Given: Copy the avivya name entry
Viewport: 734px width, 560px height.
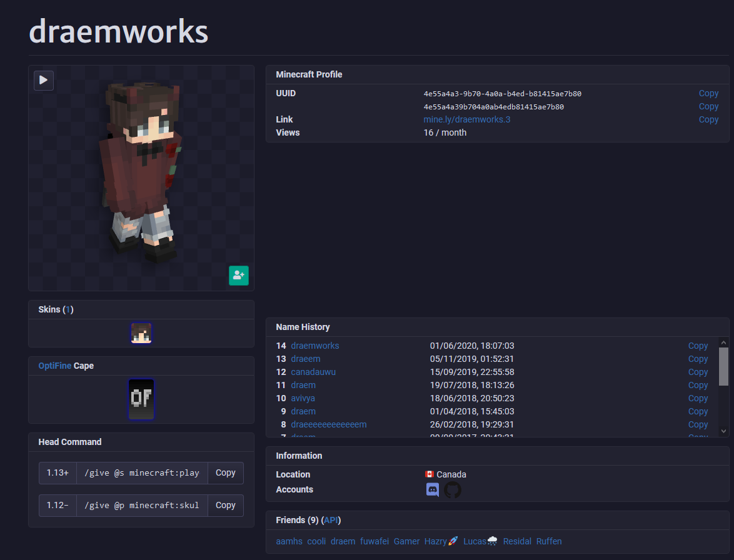Looking at the screenshot, I should pyautogui.click(x=698, y=398).
